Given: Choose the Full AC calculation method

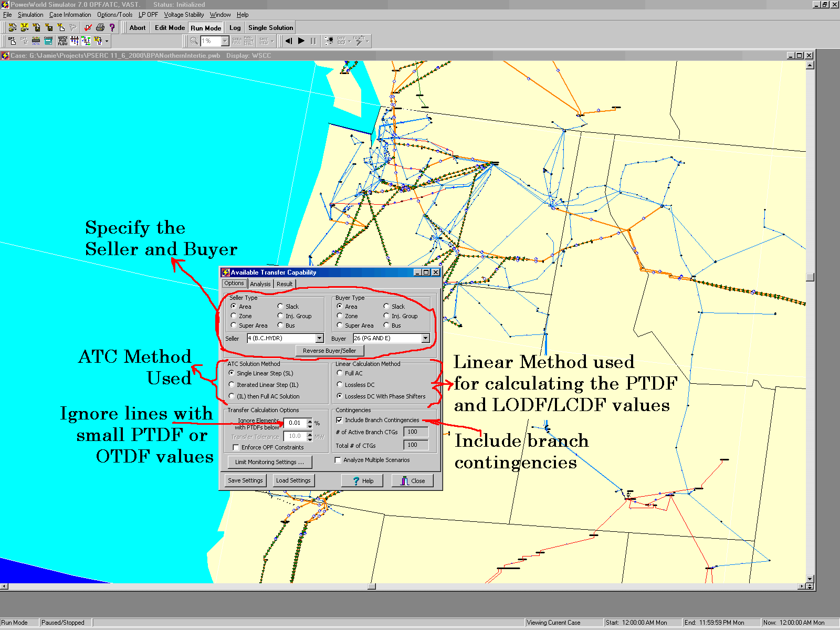Looking at the screenshot, I should pos(340,373).
